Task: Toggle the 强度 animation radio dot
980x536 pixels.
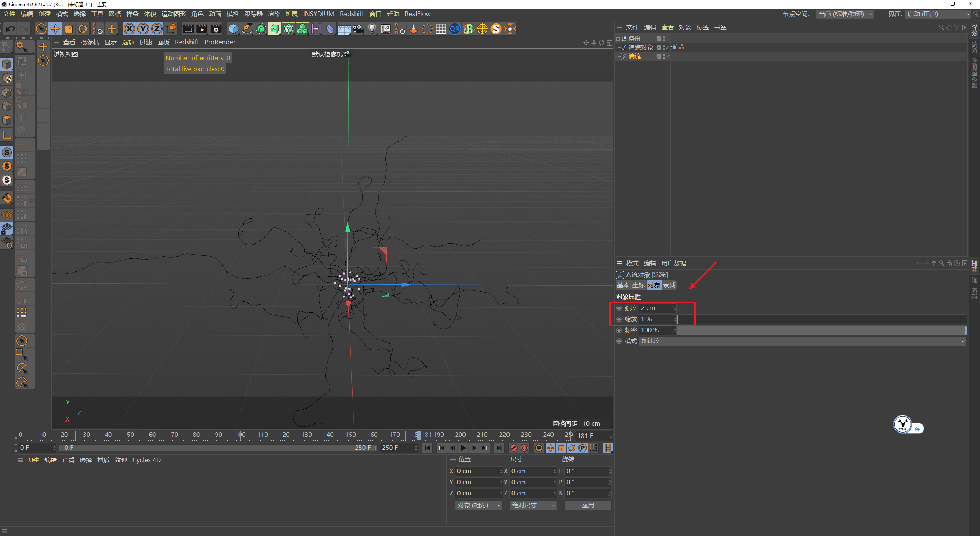Action: [619, 308]
